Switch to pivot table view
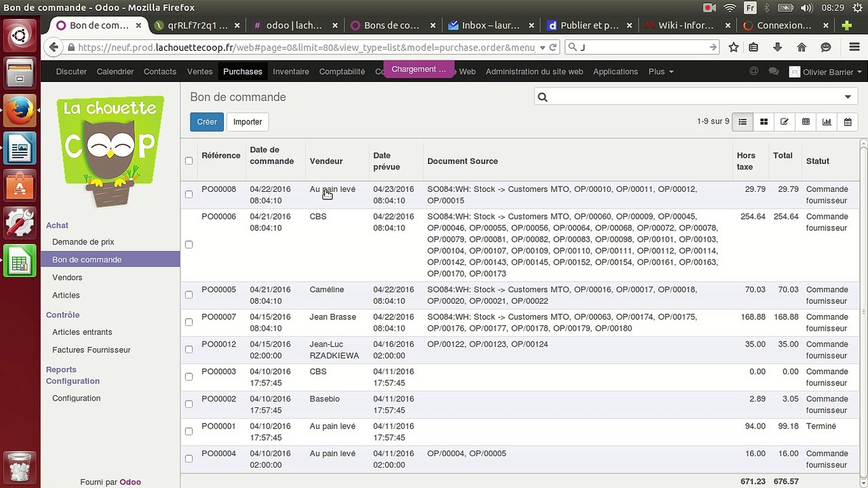Screen dimensions: 868x488 pos(806,122)
